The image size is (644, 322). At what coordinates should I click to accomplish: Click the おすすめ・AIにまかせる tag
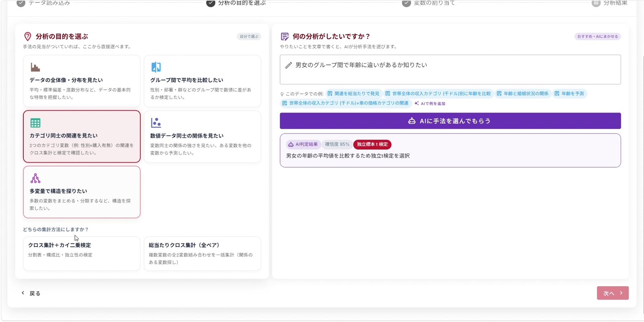[x=598, y=37]
